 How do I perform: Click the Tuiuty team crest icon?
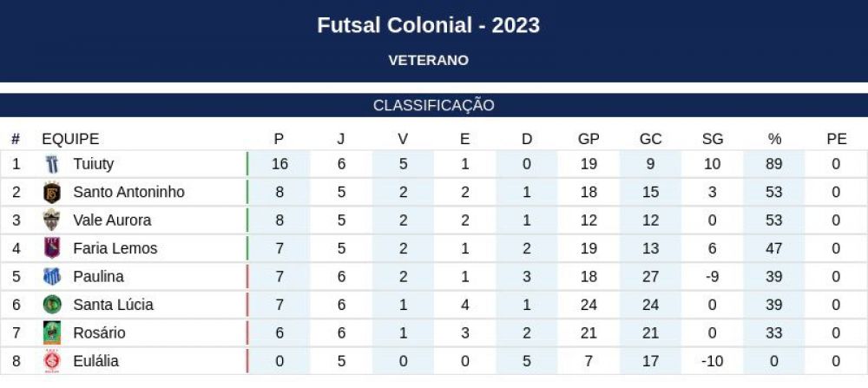[52, 164]
